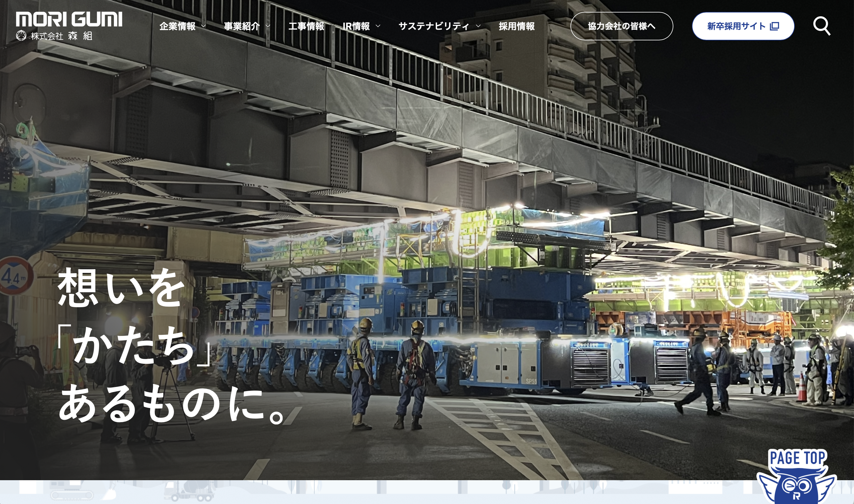Expand the IR情報 chevron arrow
This screenshot has width=854, height=504.
[x=378, y=26]
